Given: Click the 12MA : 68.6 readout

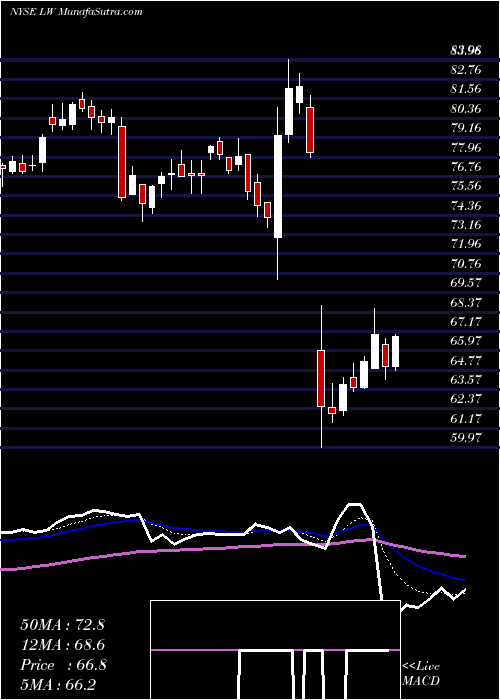Looking at the screenshot, I should (62, 645).
